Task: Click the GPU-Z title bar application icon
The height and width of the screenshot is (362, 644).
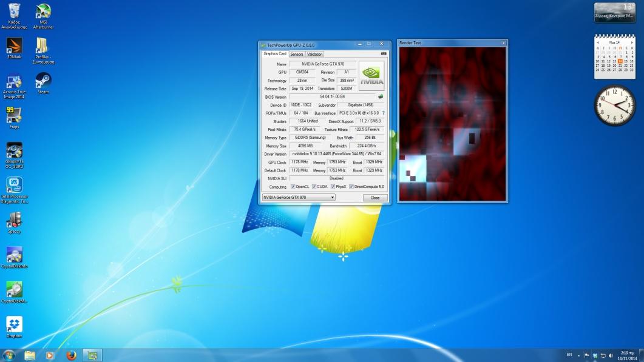Action: [263, 45]
